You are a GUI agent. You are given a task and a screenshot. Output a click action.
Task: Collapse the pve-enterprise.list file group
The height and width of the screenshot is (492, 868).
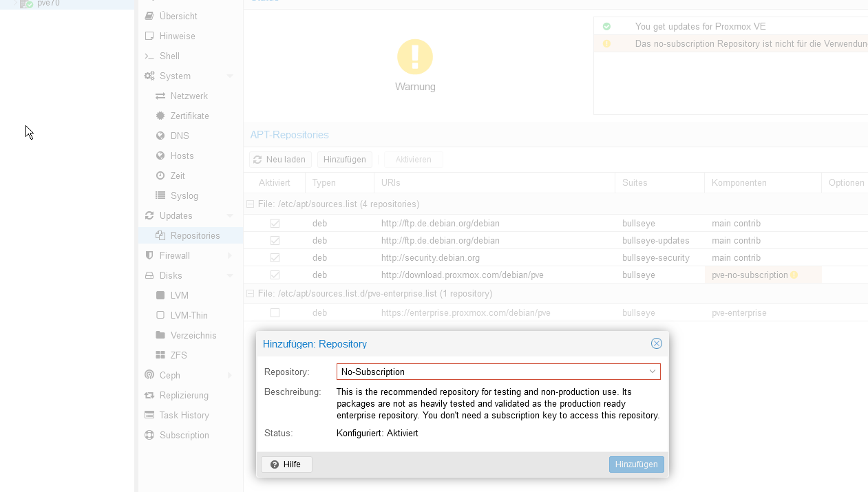pyautogui.click(x=251, y=294)
